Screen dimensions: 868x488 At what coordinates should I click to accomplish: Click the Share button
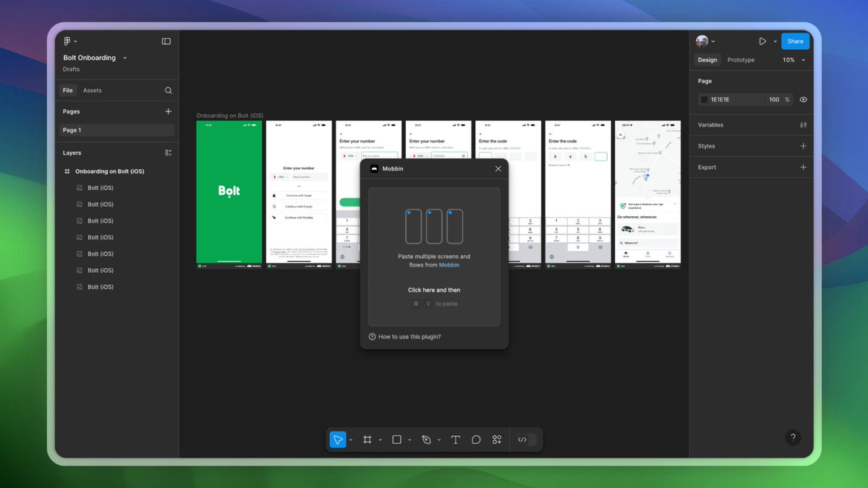coord(795,41)
